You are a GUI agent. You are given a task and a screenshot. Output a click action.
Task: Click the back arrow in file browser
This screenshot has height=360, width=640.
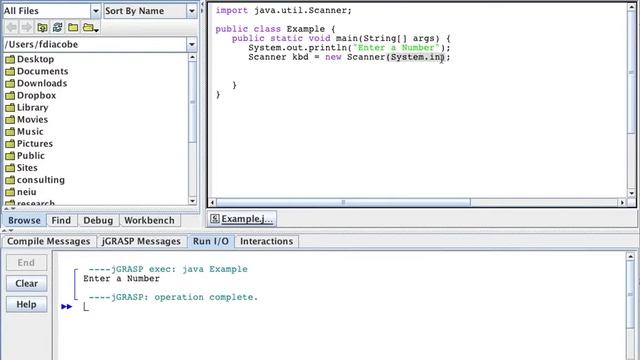[11, 27]
